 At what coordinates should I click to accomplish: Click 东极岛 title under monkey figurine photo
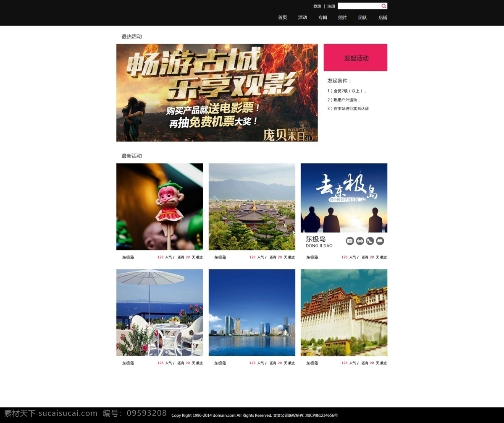click(128, 257)
